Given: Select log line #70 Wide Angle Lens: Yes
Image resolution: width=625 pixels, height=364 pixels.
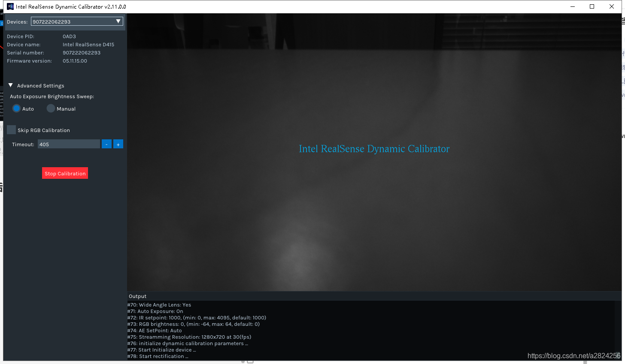Looking at the screenshot, I should click(x=159, y=305).
